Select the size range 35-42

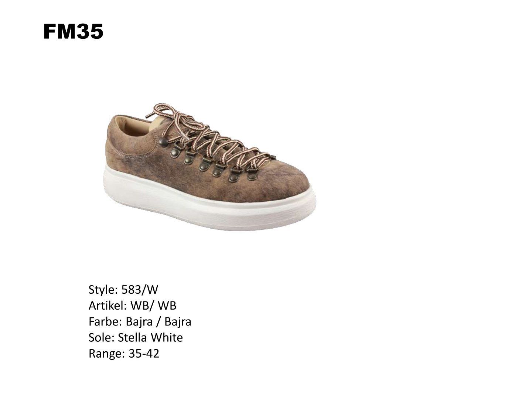click(144, 354)
